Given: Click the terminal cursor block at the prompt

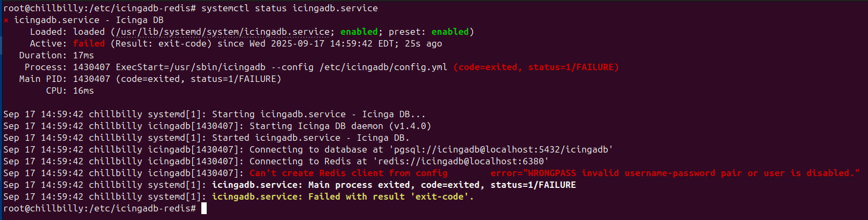Looking at the screenshot, I should [204, 208].
